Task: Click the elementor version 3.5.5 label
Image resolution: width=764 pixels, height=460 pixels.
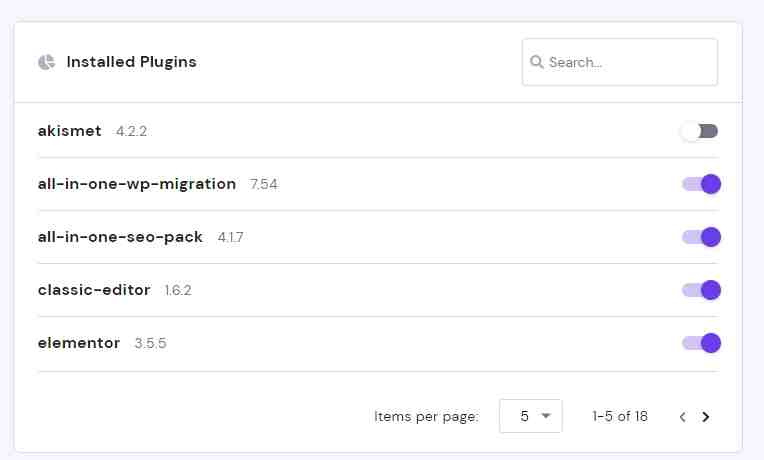Action: [x=151, y=344]
